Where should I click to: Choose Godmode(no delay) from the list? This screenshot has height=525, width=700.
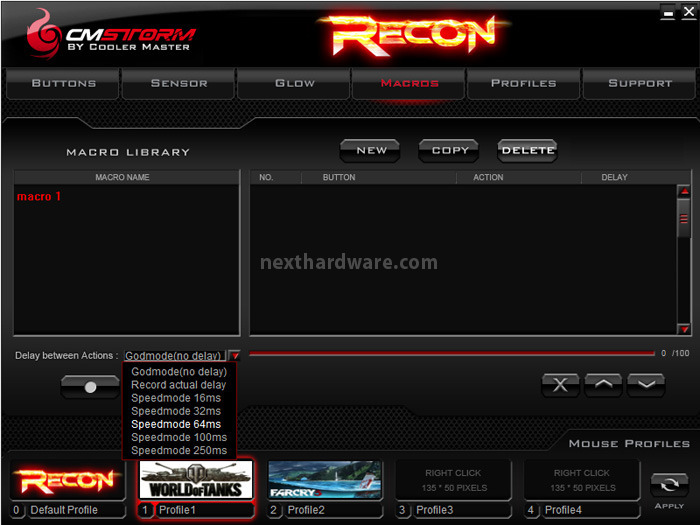179,371
